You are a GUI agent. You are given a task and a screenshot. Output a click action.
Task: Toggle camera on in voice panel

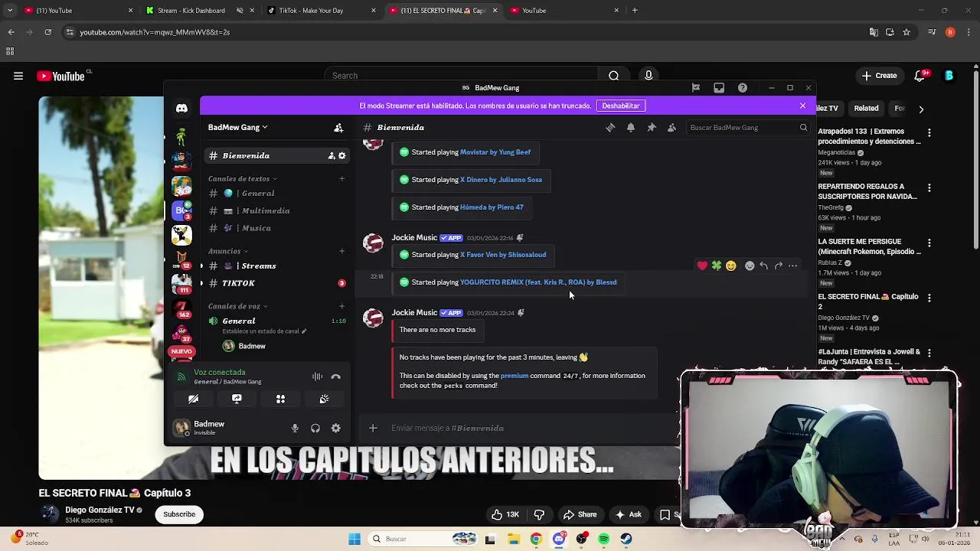point(193,399)
